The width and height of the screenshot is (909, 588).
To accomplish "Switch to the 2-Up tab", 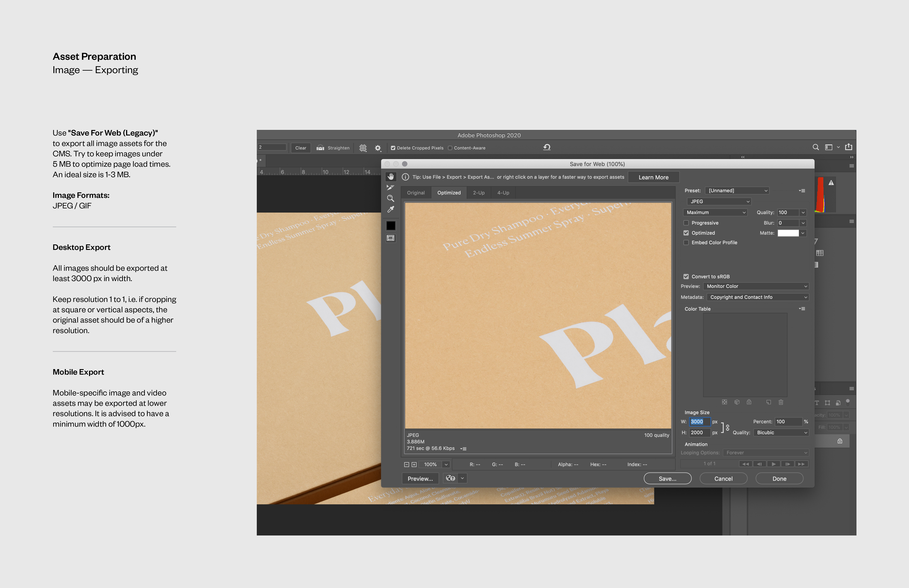I will tap(478, 193).
